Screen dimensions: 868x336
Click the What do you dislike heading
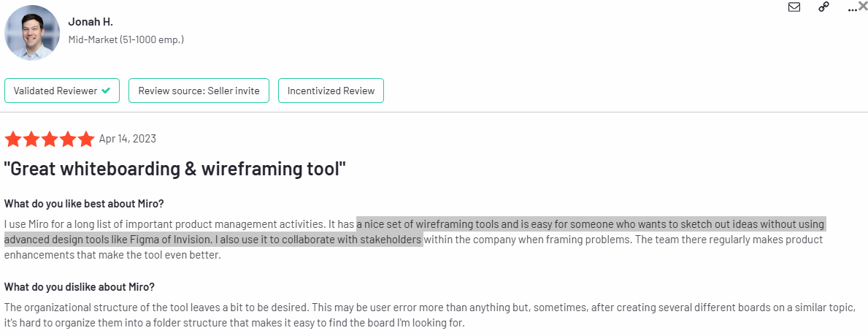(x=79, y=287)
